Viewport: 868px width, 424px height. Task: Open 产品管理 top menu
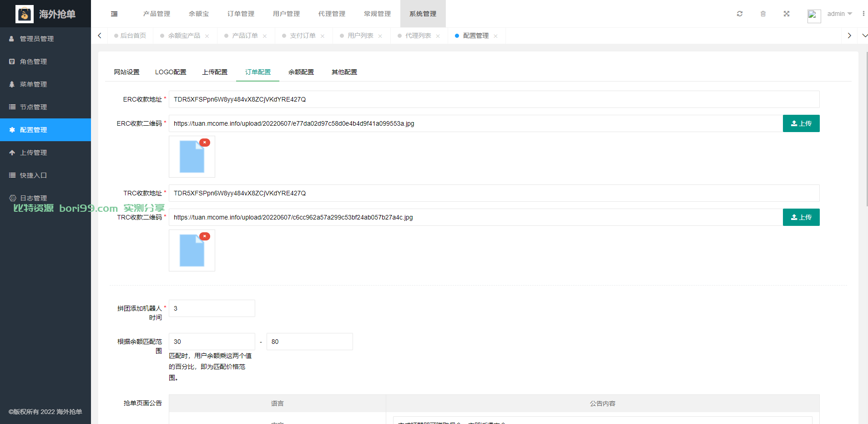(x=156, y=14)
